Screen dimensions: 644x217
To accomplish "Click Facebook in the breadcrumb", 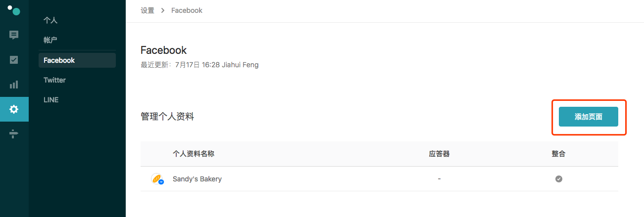I will (187, 10).
